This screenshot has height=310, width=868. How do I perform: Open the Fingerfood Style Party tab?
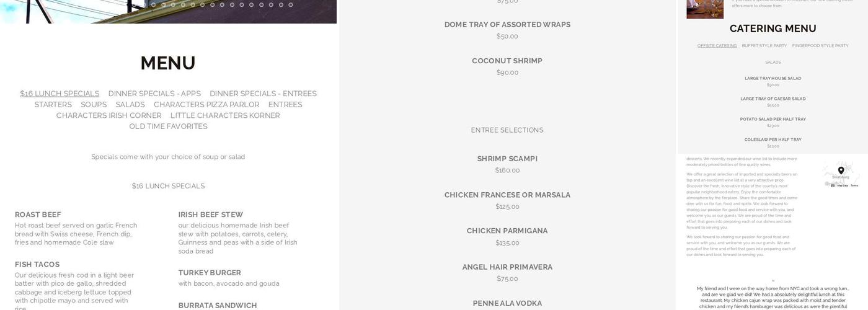(x=820, y=46)
